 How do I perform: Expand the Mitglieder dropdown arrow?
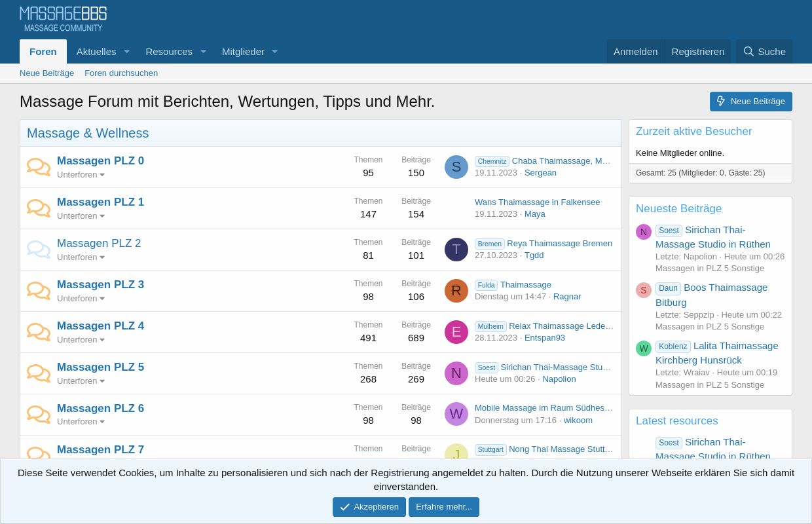point(274,51)
